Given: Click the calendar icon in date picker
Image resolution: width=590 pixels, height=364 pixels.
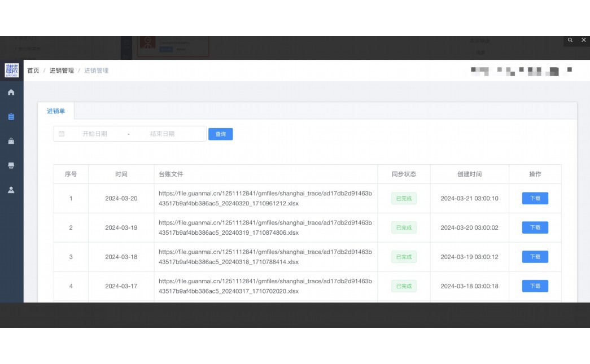Looking at the screenshot, I should pyautogui.click(x=62, y=134).
